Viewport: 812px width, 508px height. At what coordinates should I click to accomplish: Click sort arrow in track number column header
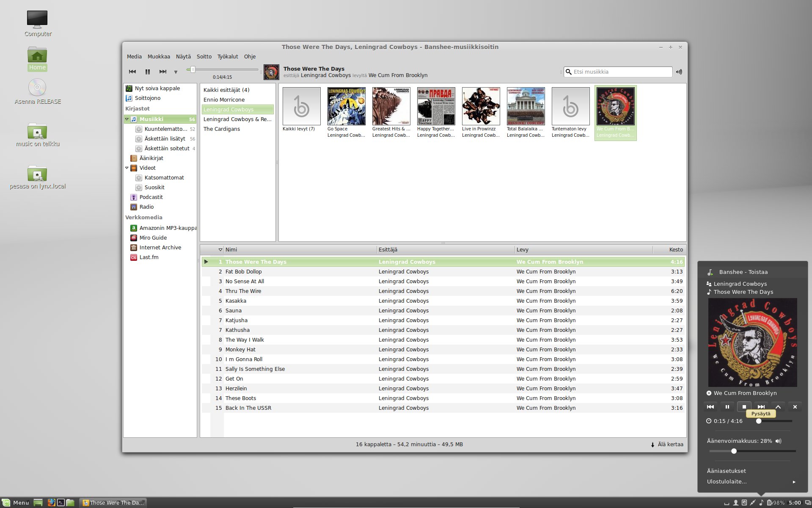tap(220, 250)
